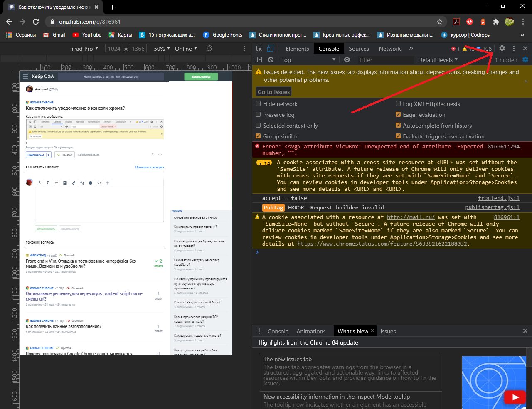Show the console sidebar
Viewport: 532px width, 409px height.
[x=259, y=60]
